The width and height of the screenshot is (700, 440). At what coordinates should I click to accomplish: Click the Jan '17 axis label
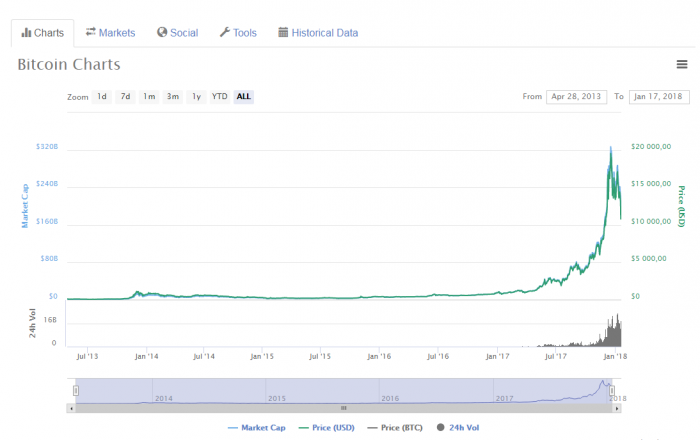[x=497, y=356]
